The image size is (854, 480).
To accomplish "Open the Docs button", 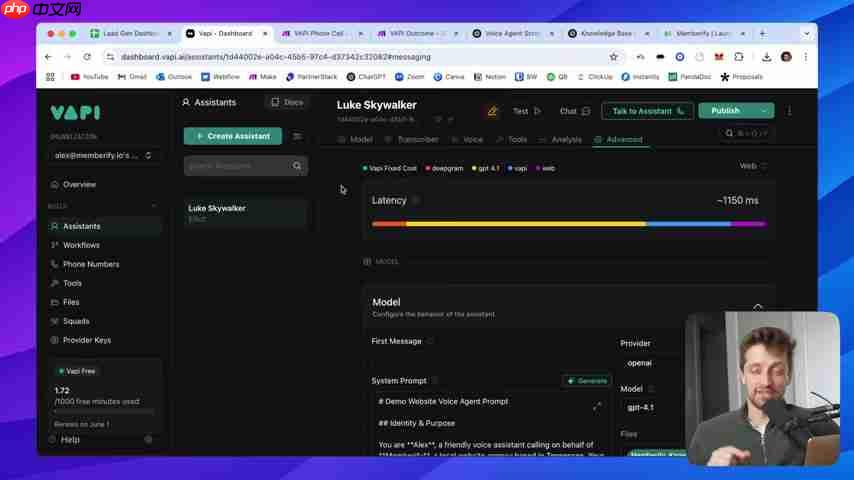I will click(x=287, y=102).
